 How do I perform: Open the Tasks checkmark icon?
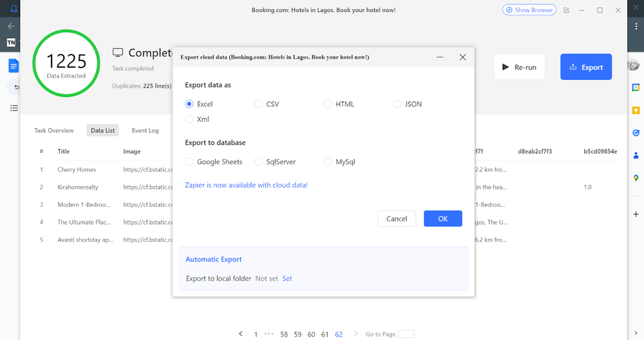click(x=636, y=133)
